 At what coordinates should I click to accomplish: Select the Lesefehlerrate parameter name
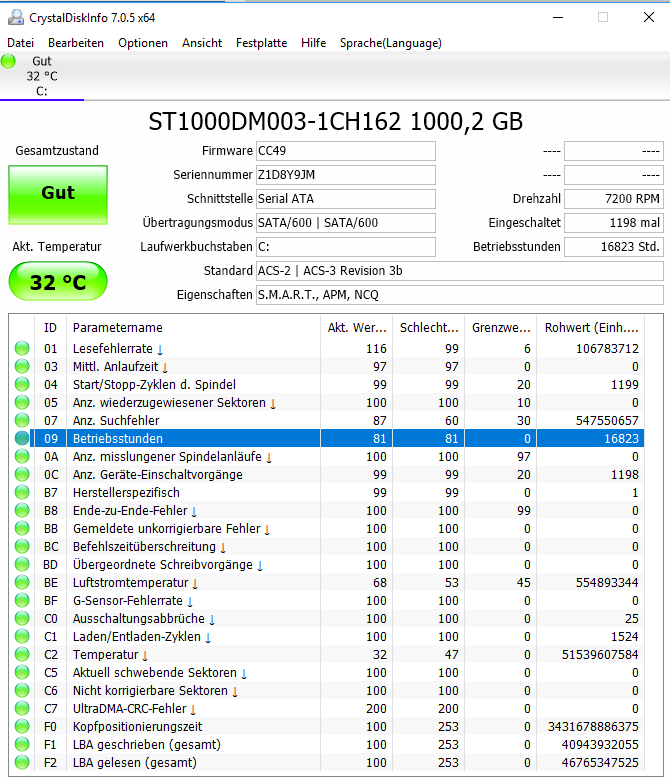(x=118, y=348)
